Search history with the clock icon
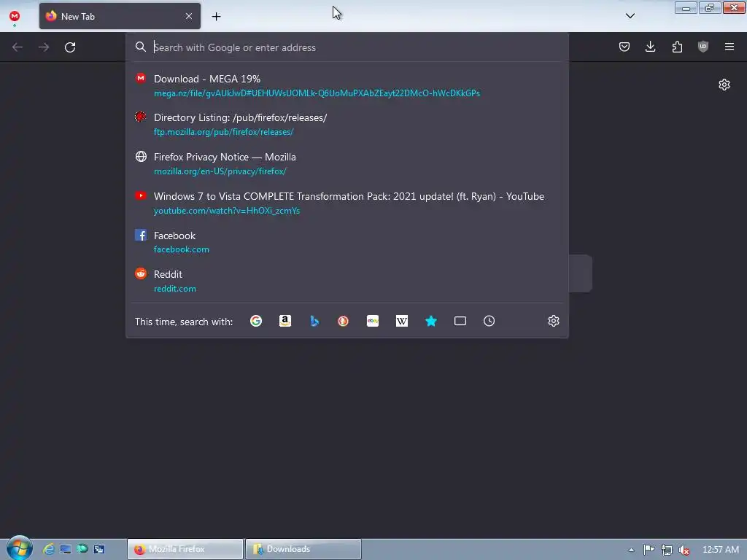 pos(489,321)
